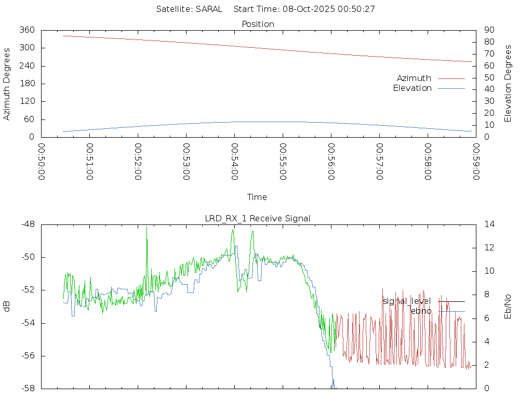Click the Azimuth Degrees axis label
Image resolution: width=532 pixels, height=399 pixels.
(x=7, y=84)
